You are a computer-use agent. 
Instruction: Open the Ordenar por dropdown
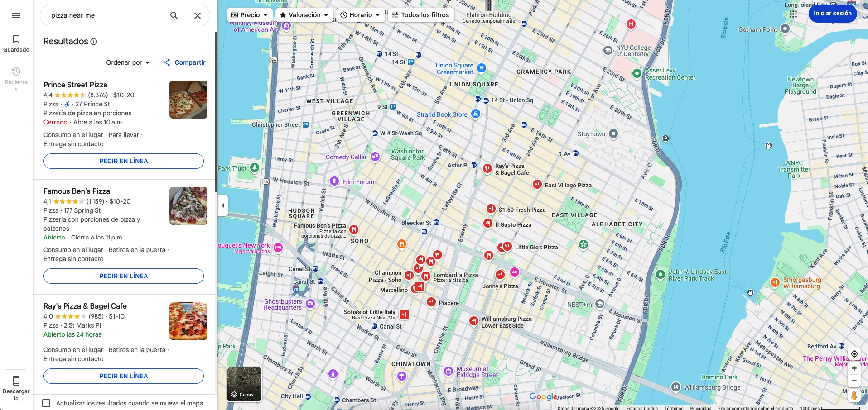(x=128, y=62)
